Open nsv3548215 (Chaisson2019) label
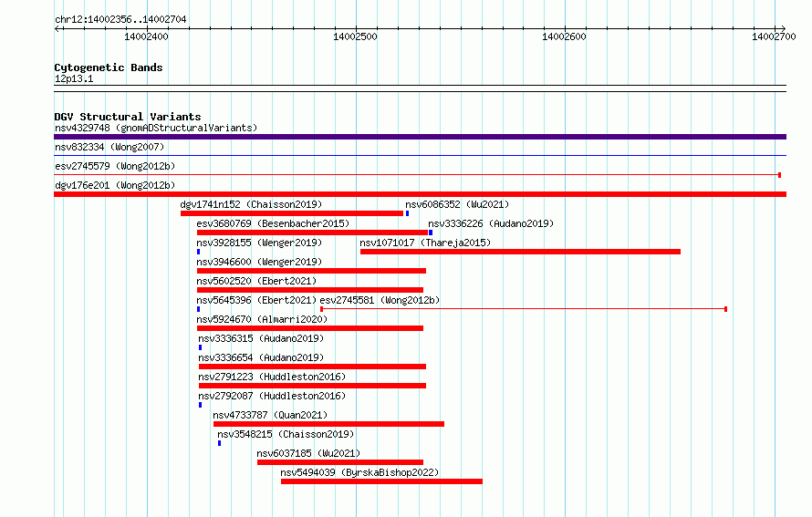The width and height of the screenshot is (812, 517). 286,434
